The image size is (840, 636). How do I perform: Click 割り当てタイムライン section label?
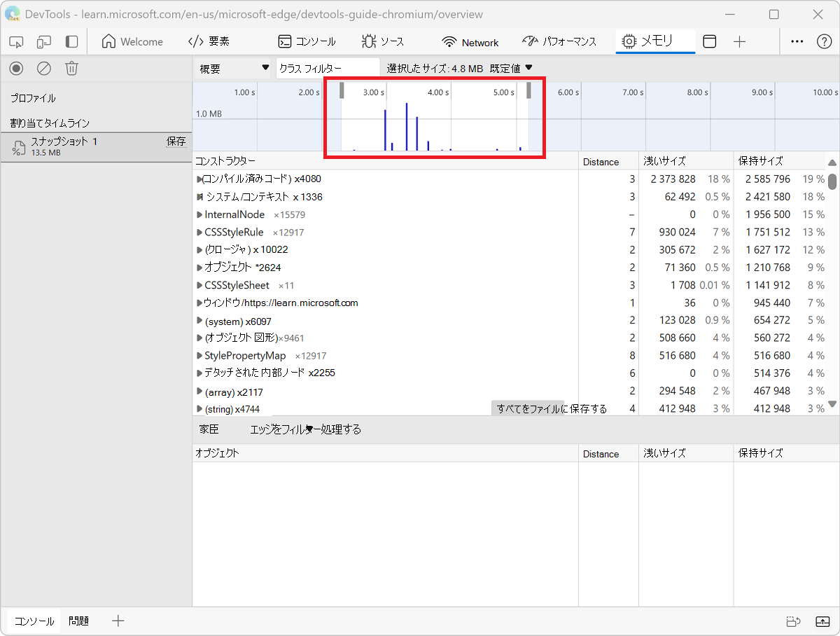50,123
